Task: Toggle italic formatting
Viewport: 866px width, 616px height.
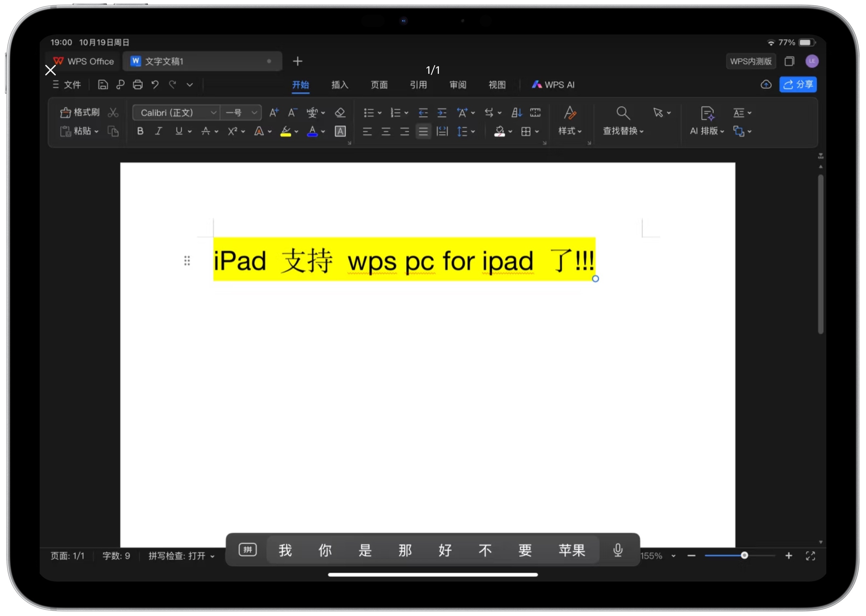Action: click(x=158, y=131)
